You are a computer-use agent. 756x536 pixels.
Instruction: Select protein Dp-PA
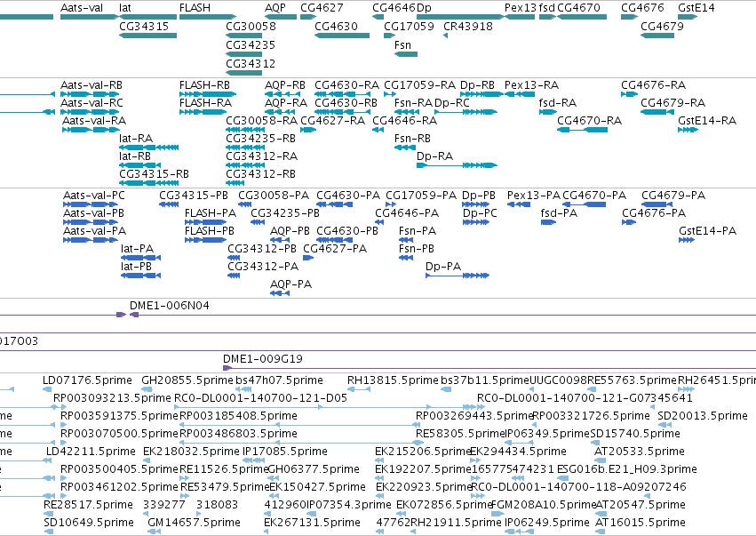point(443,267)
